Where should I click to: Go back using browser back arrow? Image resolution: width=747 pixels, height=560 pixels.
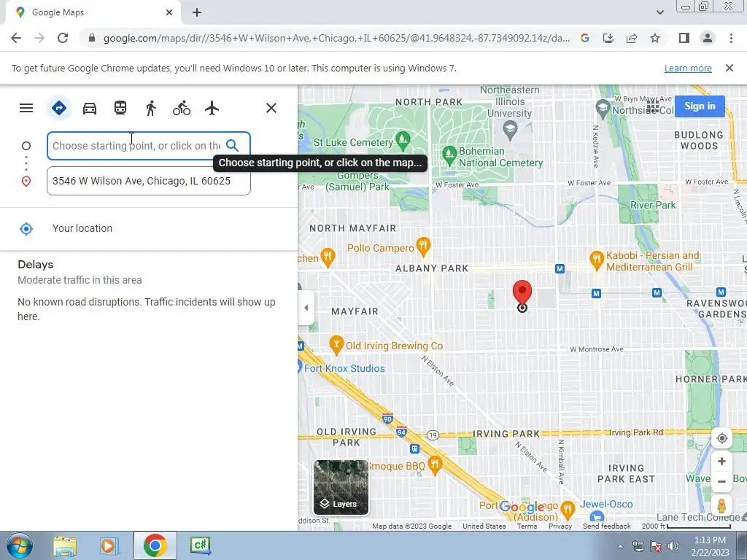tap(16, 38)
